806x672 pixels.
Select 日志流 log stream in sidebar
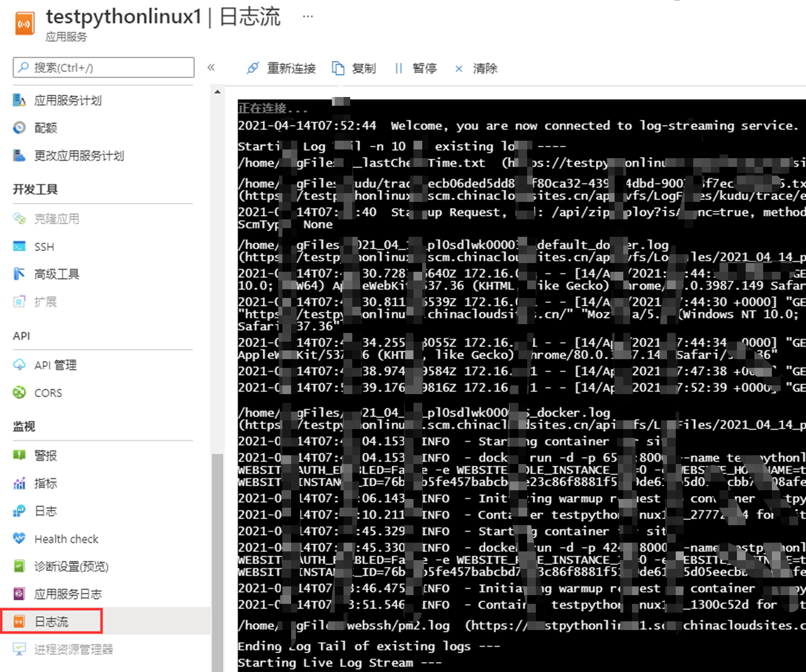[x=52, y=621]
